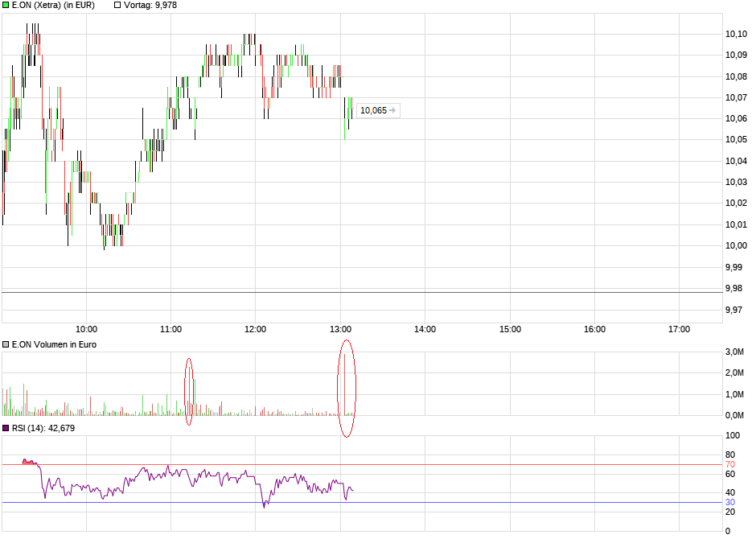Click the 10,07 price axis label
This screenshot has height=539, width=756.
[x=736, y=98]
